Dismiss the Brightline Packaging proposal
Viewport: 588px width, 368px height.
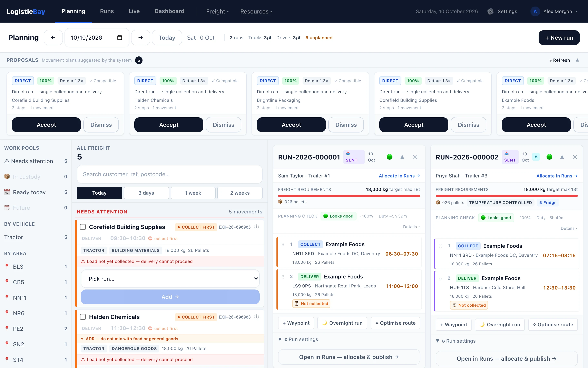pyautogui.click(x=346, y=125)
